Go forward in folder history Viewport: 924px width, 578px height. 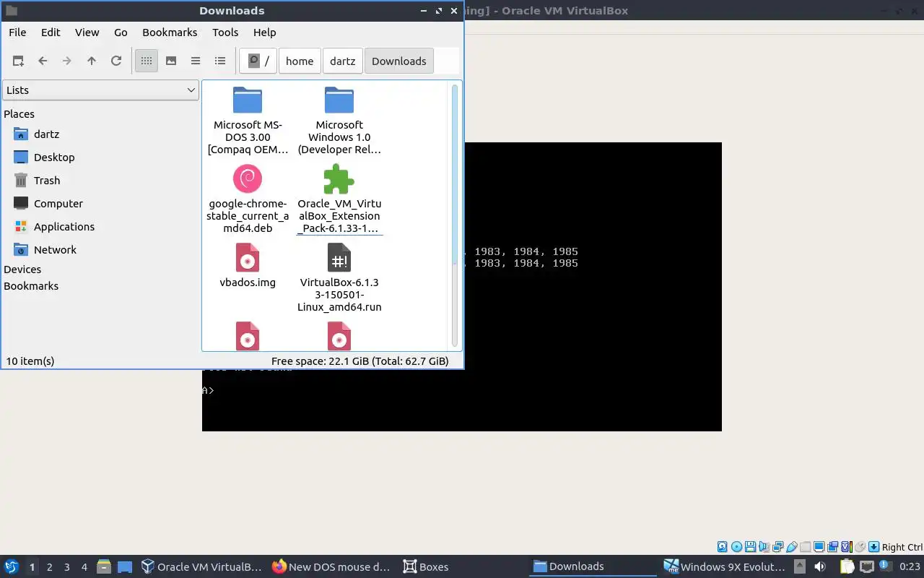pyautogui.click(x=67, y=61)
